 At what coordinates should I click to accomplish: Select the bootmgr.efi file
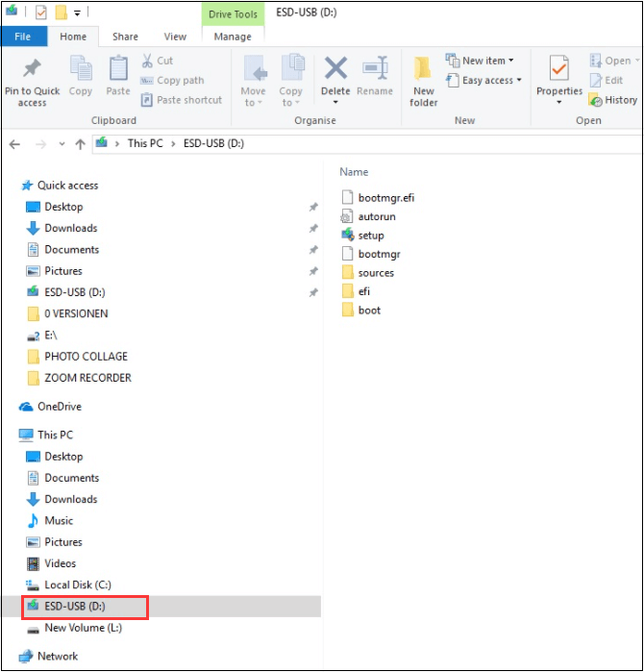point(379,198)
